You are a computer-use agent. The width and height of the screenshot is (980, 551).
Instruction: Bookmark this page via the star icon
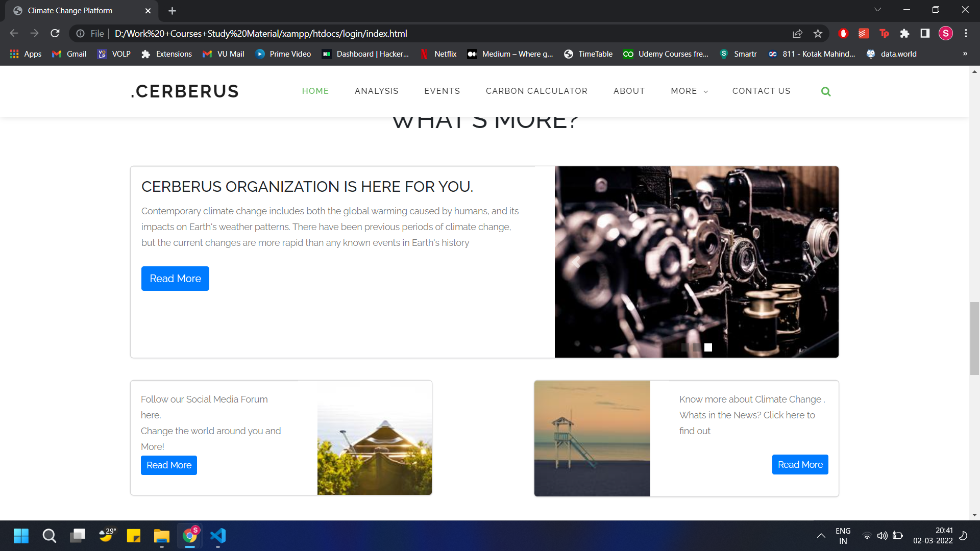[818, 33]
